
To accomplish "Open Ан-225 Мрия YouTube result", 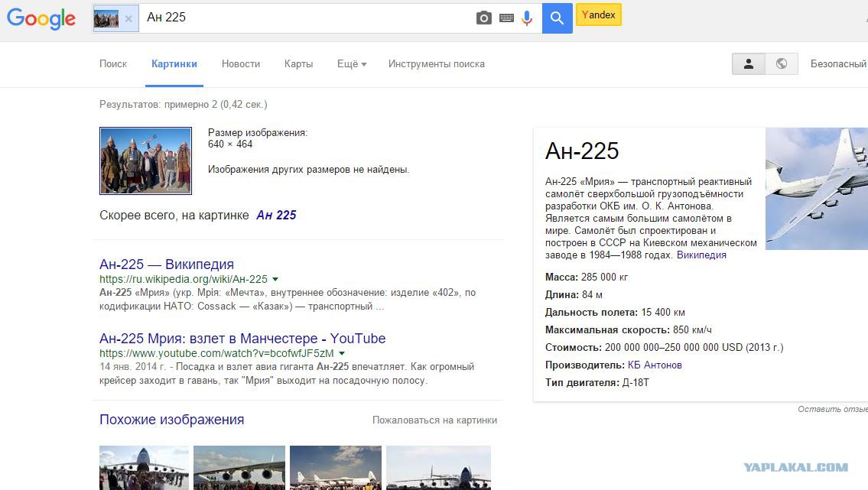I will [x=242, y=339].
